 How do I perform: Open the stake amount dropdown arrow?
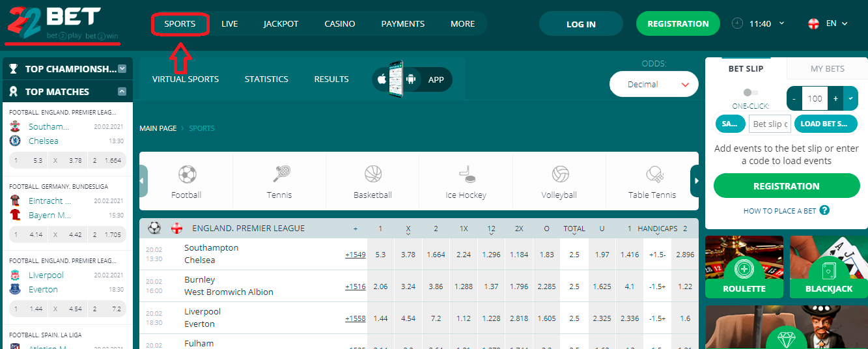852,98
